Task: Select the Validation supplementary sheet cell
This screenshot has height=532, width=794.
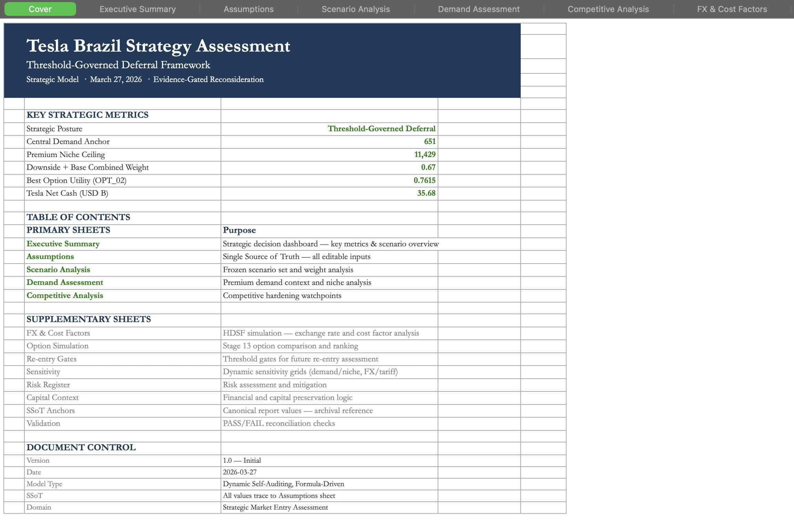Action: point(43,423)
